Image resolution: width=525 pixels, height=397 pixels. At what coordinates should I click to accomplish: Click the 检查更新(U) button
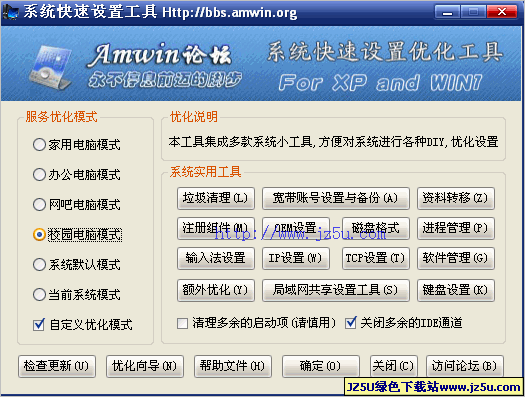click(57, 366)
